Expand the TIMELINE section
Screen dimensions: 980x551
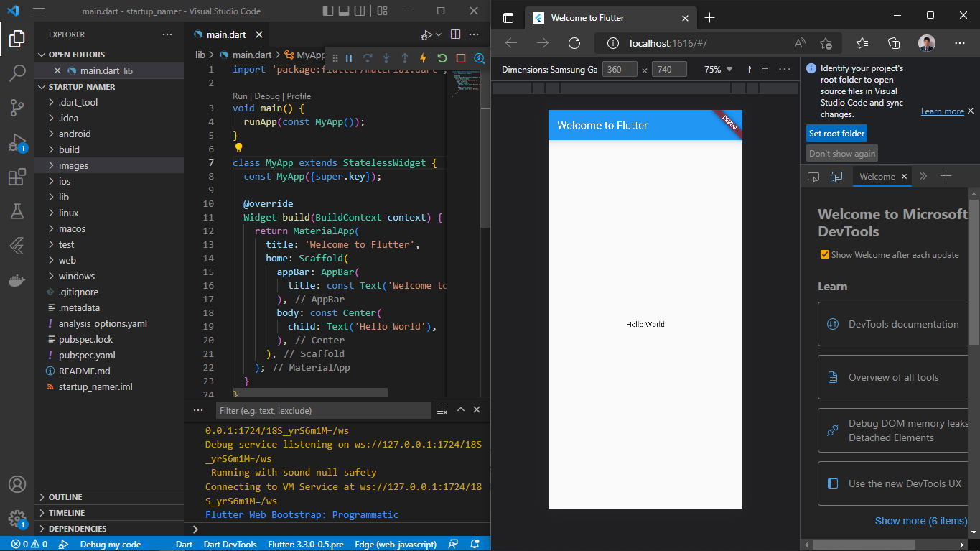tap(109, 513)
